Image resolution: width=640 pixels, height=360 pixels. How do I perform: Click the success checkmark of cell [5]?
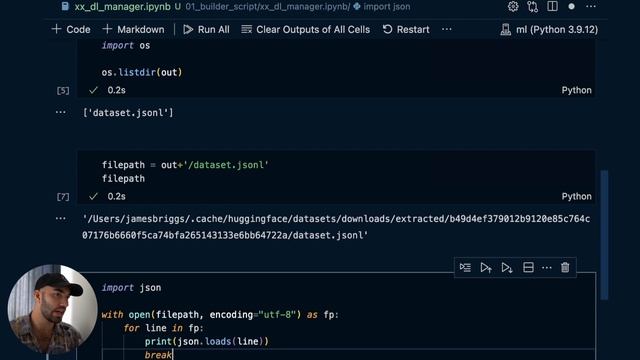[93, 90]
